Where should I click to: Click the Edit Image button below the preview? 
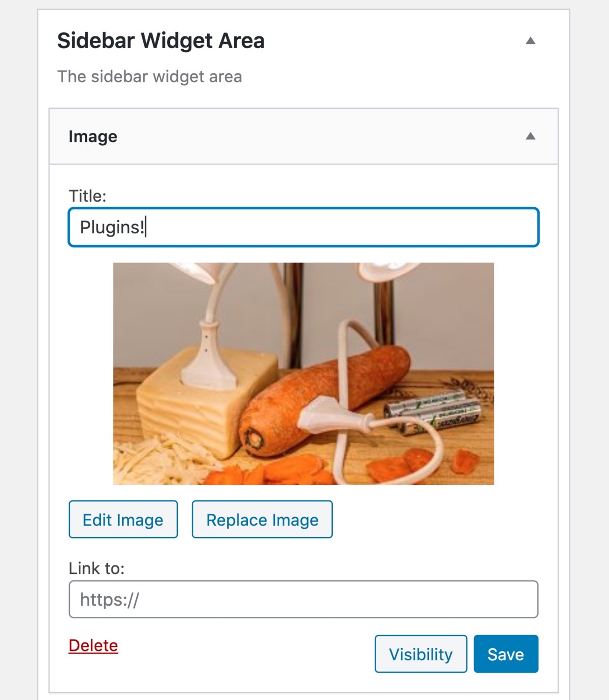click(123, 519)
